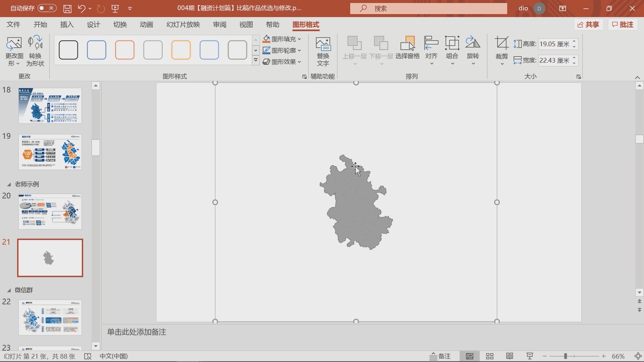
Task: Apply the black outline graphic style
Action: (x=68, y=50)
